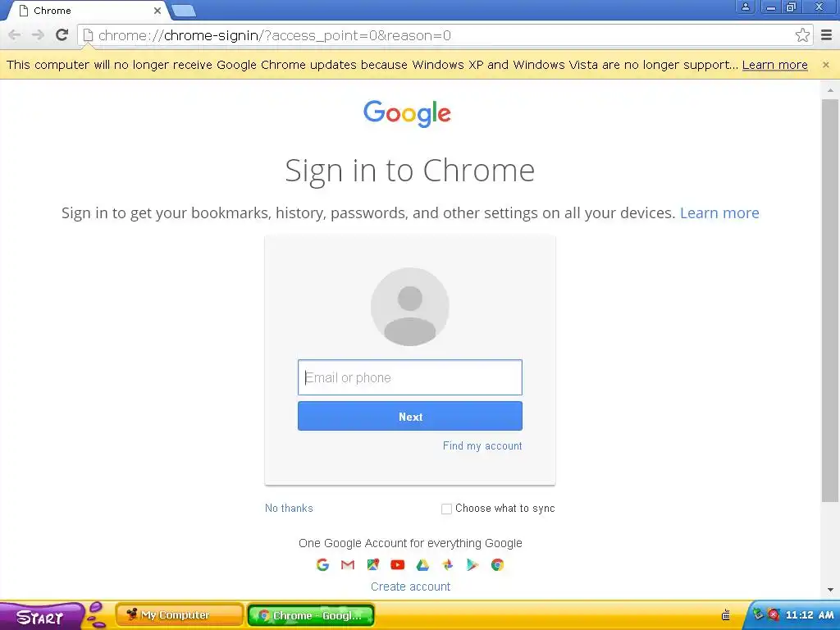Open a new tab with the tab button
The height and width of the screenshot is (630, 840).
(x=184, y=11)
